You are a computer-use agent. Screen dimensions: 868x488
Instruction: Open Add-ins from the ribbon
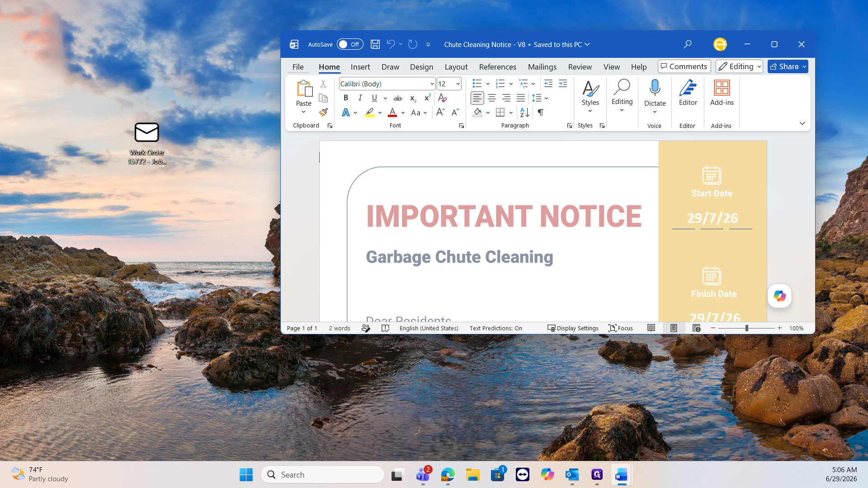pos(722,93)
